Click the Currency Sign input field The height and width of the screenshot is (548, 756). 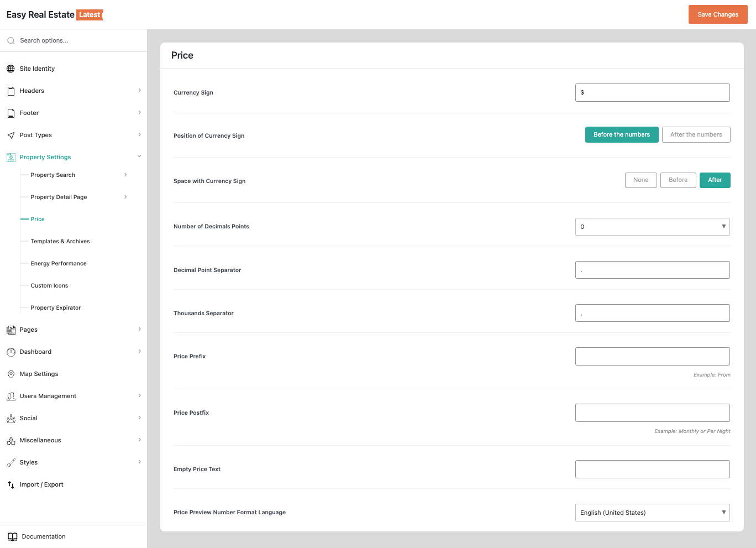(652, 92)
